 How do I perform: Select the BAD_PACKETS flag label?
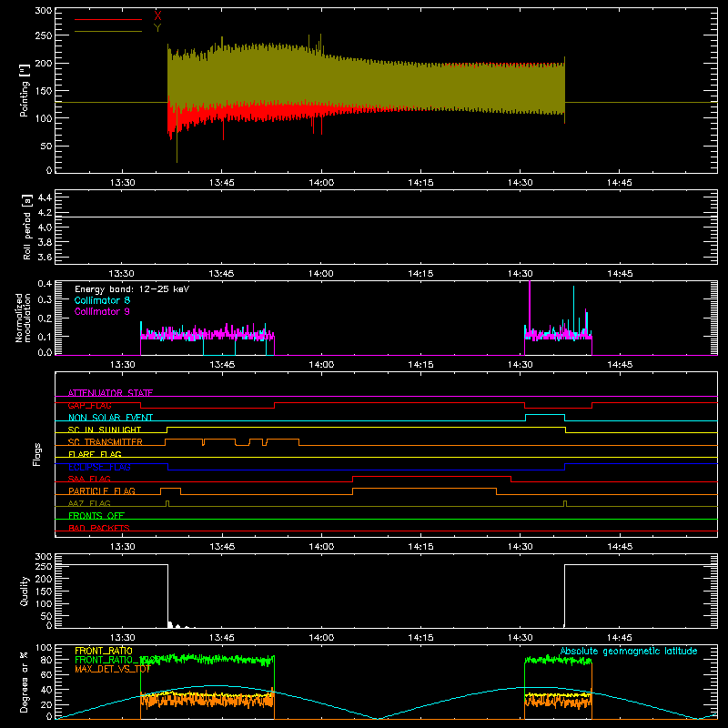(99, 528)
